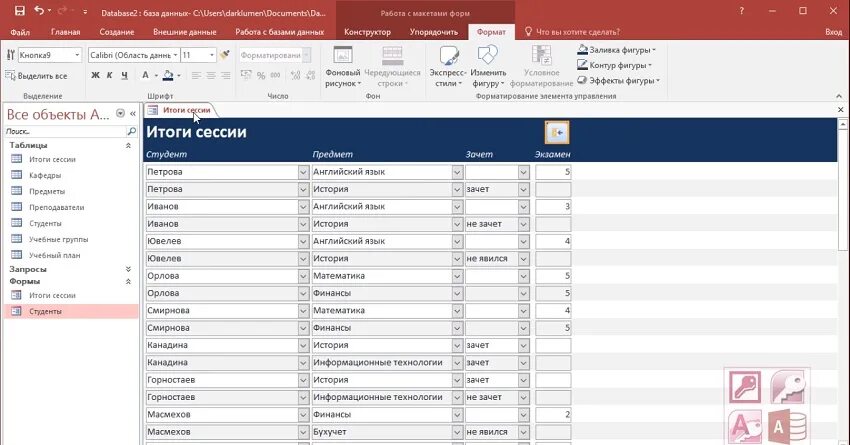Align text to the left

click(196, 75)
